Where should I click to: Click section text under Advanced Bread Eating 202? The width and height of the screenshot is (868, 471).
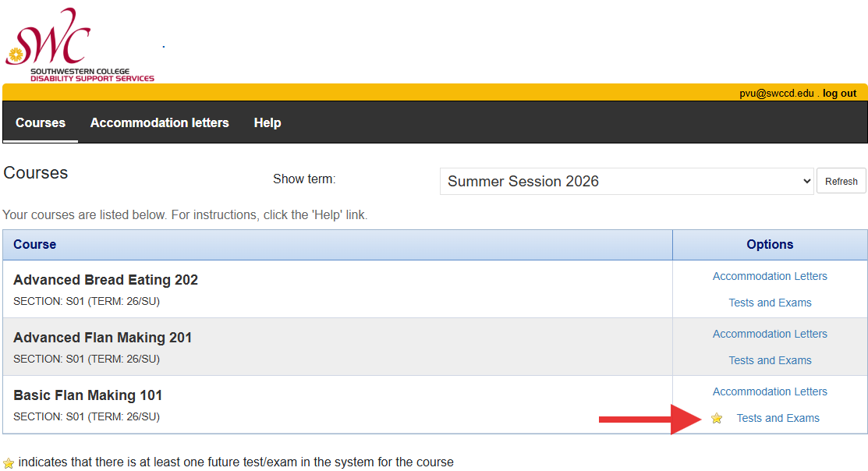[x=87, y=302]
